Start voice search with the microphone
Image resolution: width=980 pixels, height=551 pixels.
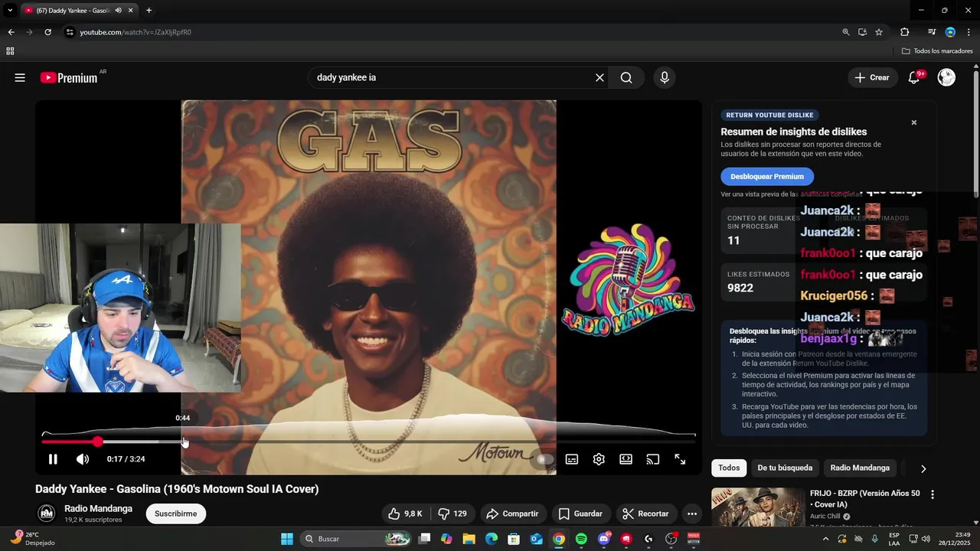click(665, 77)
